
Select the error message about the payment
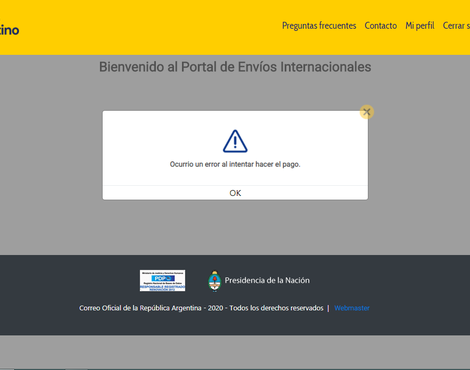pos(235,164)
